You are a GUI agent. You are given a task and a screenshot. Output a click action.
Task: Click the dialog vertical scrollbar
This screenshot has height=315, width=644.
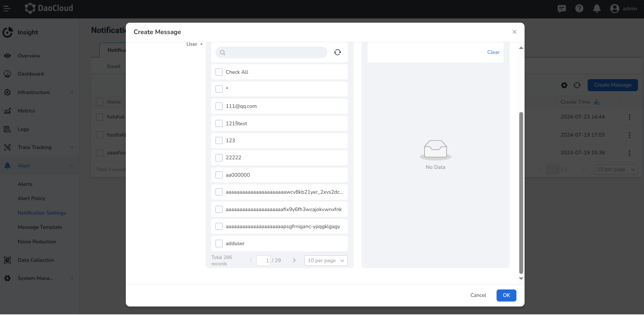[x=521, y=192]
